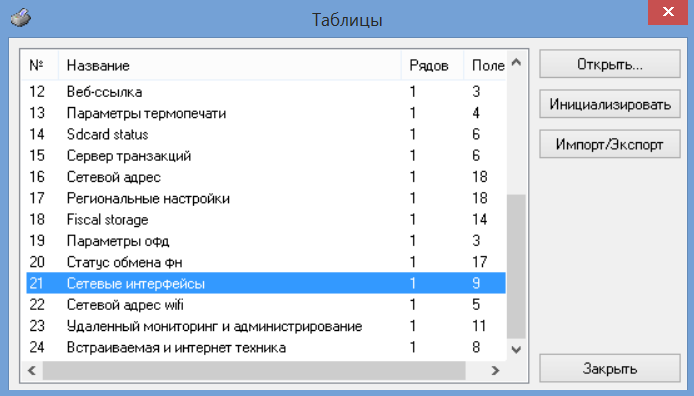This screenshot has width=694, height=396.
Task: Sort by the Название column header
Action: pos(230,65)
